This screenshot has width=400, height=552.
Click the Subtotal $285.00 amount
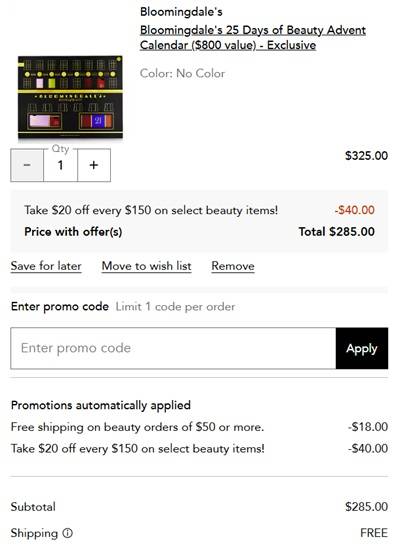(367, 507)
